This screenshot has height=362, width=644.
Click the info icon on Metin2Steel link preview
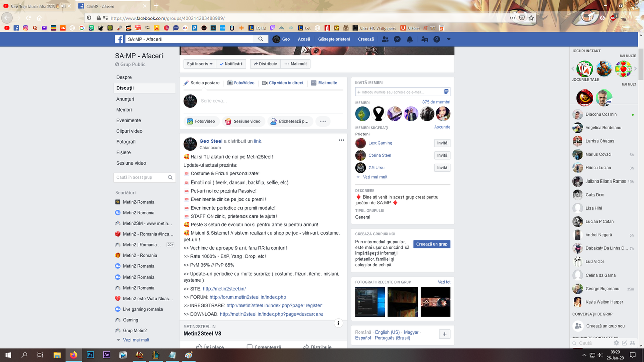pos(339,323)
